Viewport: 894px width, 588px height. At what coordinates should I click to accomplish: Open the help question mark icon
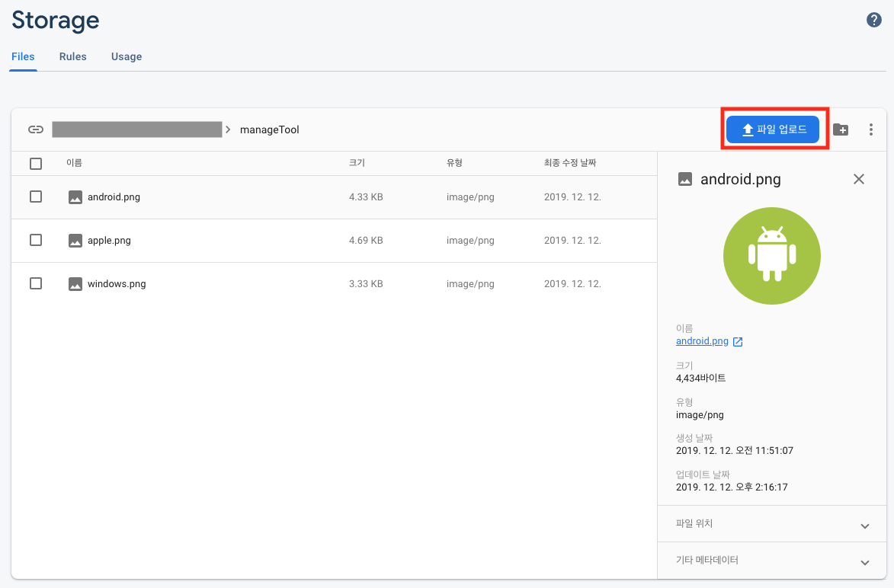coord(873,20)
